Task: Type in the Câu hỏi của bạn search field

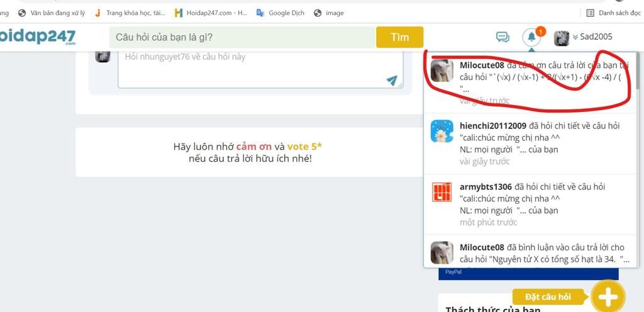Action: pyautogui.click(x=242, y=37)
